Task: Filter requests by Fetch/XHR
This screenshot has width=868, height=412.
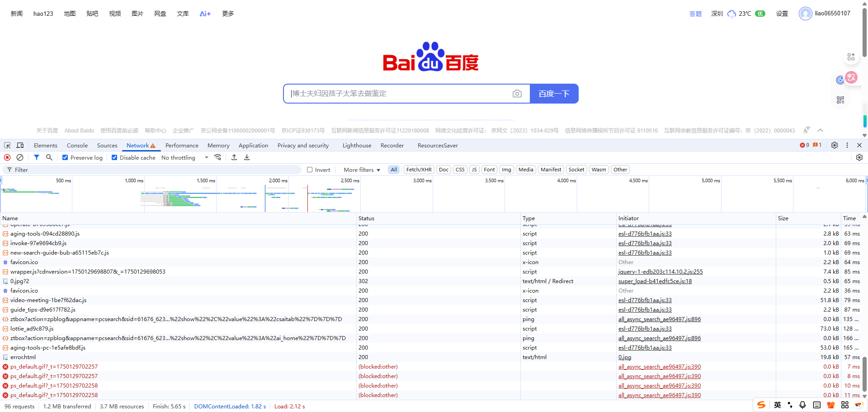Action: 419,170
